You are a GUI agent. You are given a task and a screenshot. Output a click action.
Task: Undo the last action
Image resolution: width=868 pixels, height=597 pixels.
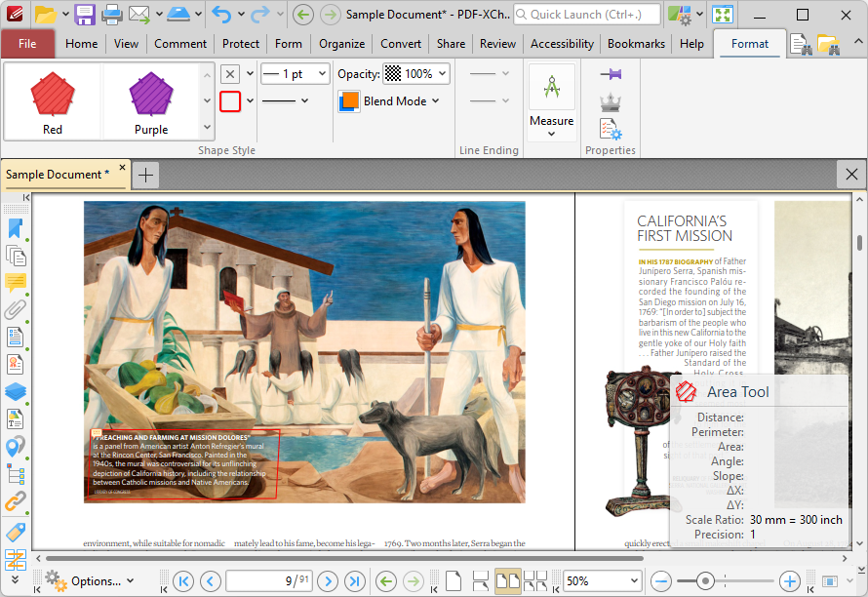coord(221,15)
